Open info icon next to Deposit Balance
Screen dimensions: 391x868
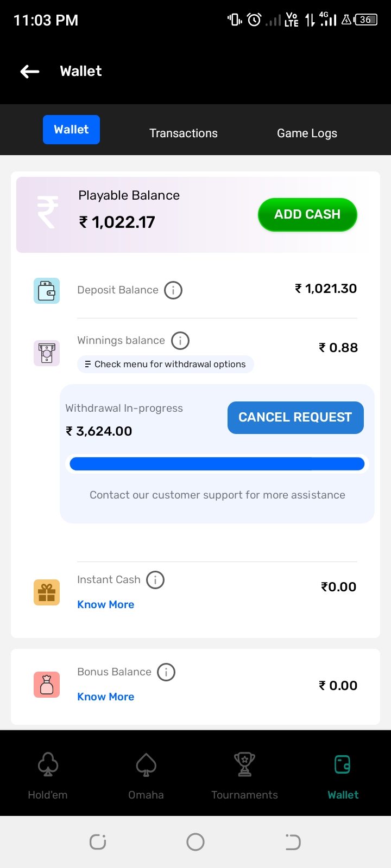tap(173, 290)
